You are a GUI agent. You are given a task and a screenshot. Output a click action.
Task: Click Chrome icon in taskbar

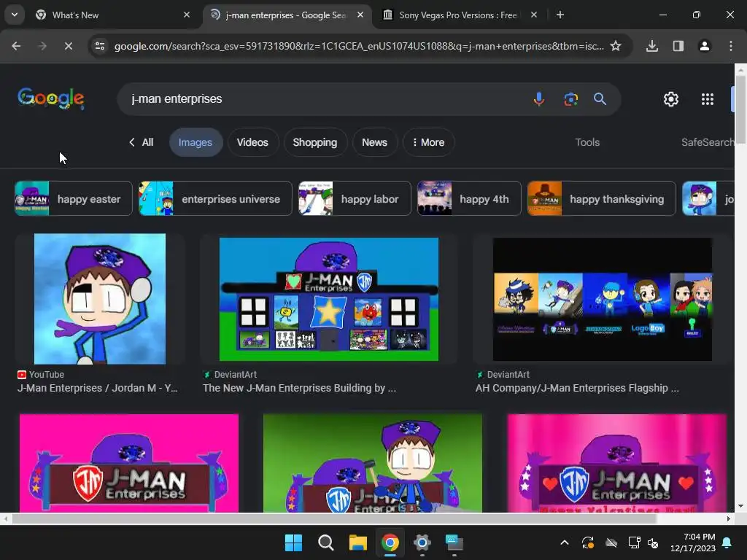390,542
